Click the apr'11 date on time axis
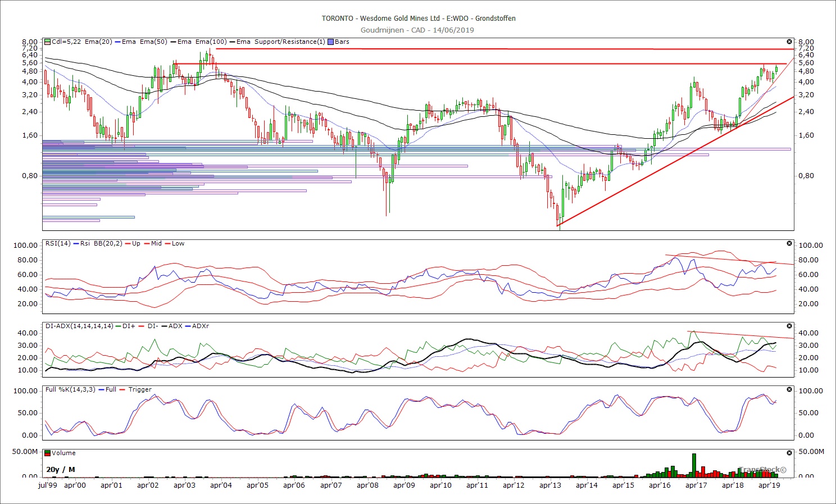 pyautogui.click(x=477, y=485)
